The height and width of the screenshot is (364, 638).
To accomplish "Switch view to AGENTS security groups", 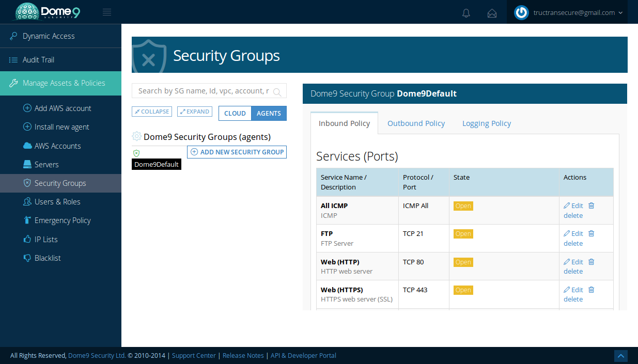I will click(x=269, y=113).
